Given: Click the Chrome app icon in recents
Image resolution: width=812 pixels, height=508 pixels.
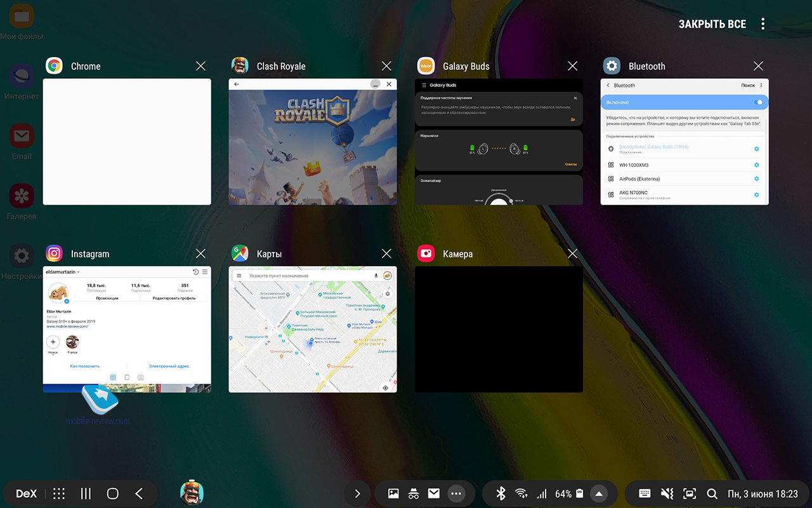Looking at the screenshot, I should pos(54,66).
